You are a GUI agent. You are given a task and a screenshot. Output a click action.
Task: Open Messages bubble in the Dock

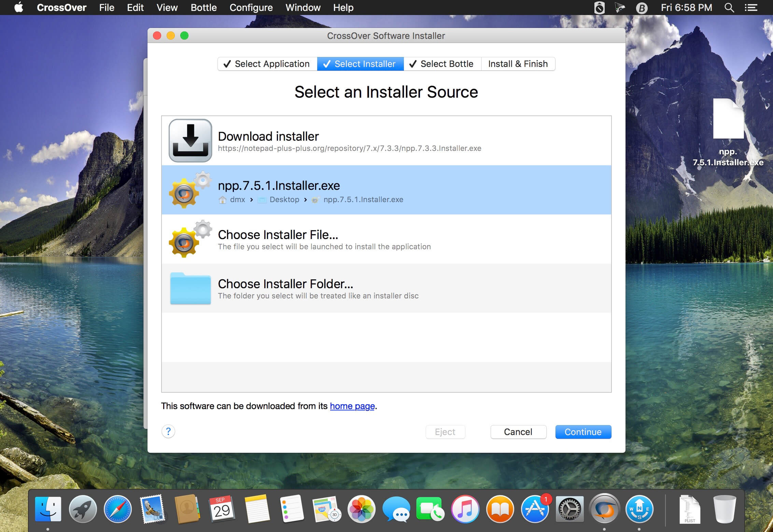[396, 509]
